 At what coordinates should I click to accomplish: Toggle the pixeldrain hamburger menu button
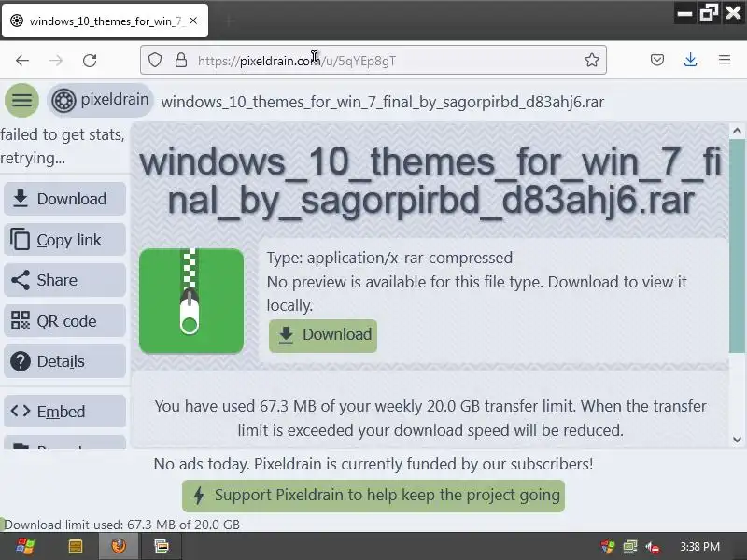(21, 101)
